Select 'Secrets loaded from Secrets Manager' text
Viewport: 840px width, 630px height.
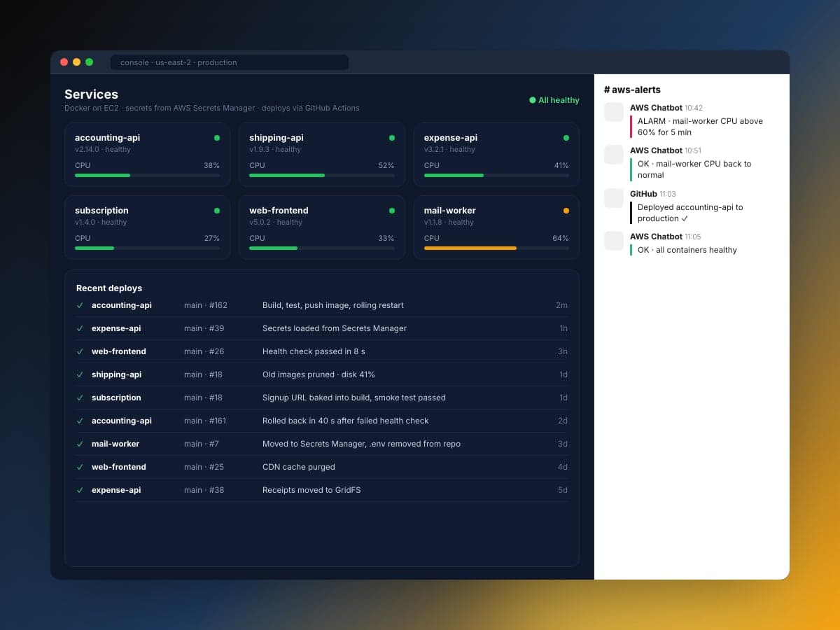[x=335, y=328]
